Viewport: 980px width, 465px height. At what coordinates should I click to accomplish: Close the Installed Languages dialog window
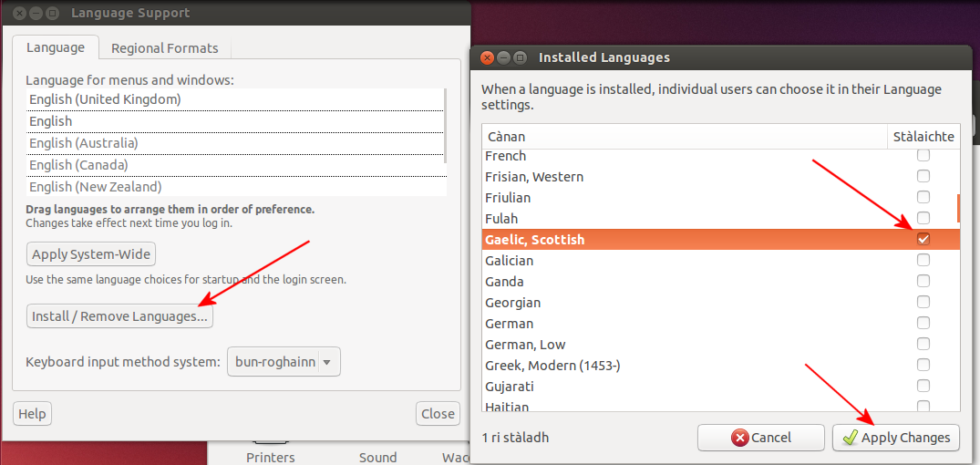[487, 57]
